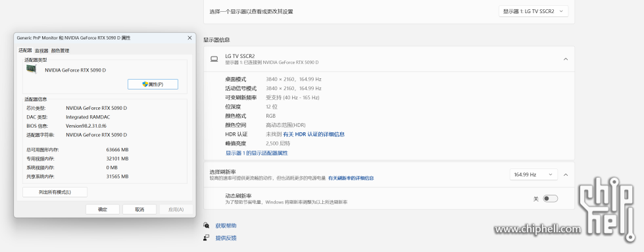Click the 选择一个显示器以查看或更改其设置 label
This screenshot has height=252, width=644.
click(251, 11)
